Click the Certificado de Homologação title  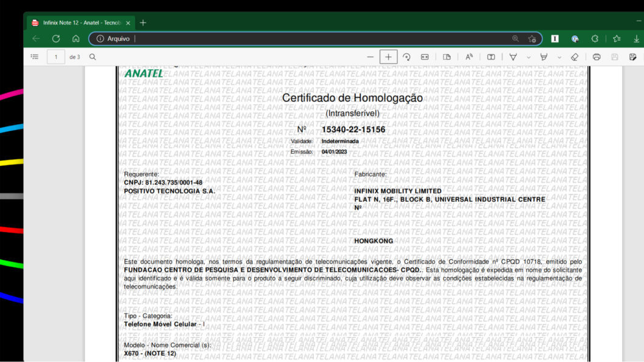(352, 98)
